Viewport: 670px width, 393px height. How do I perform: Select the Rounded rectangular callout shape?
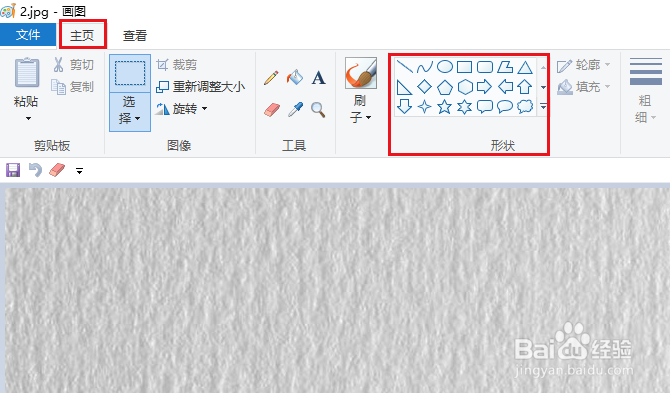click(485, 106)
